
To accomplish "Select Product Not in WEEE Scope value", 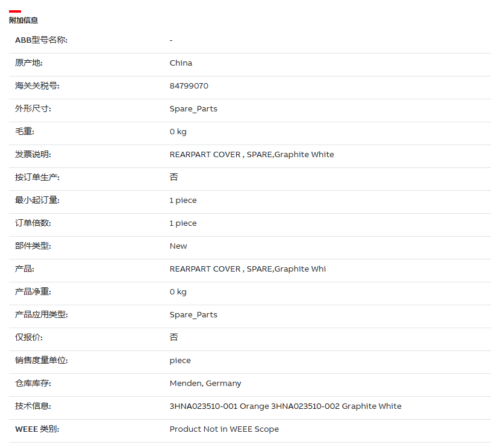I will coord(224,429).
